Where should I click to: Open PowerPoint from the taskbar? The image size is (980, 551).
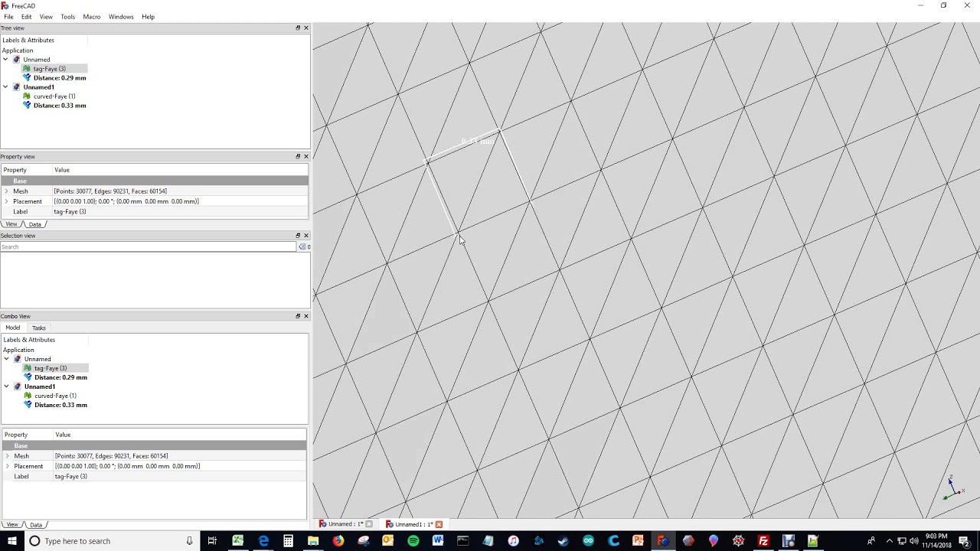tap(638, 541)
